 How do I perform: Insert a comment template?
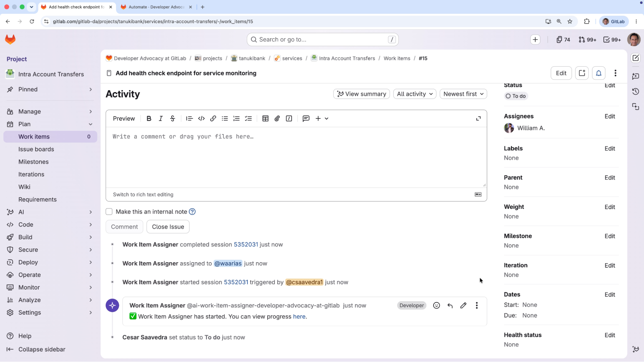306,119
